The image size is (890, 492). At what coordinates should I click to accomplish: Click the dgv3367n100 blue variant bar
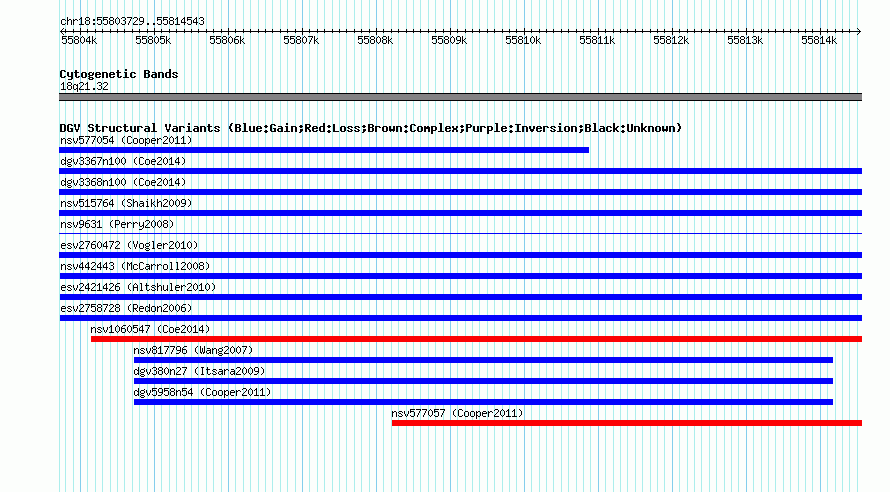[460, 171]
